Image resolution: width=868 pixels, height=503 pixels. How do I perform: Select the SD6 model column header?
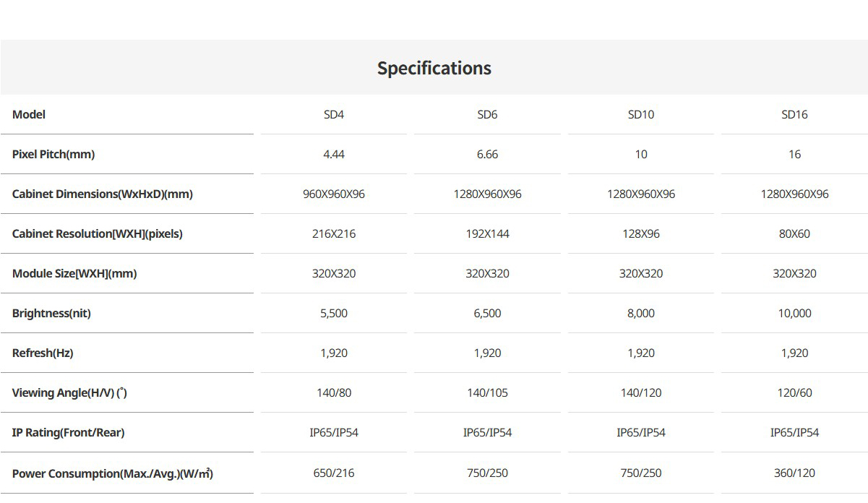click(487, 114)
